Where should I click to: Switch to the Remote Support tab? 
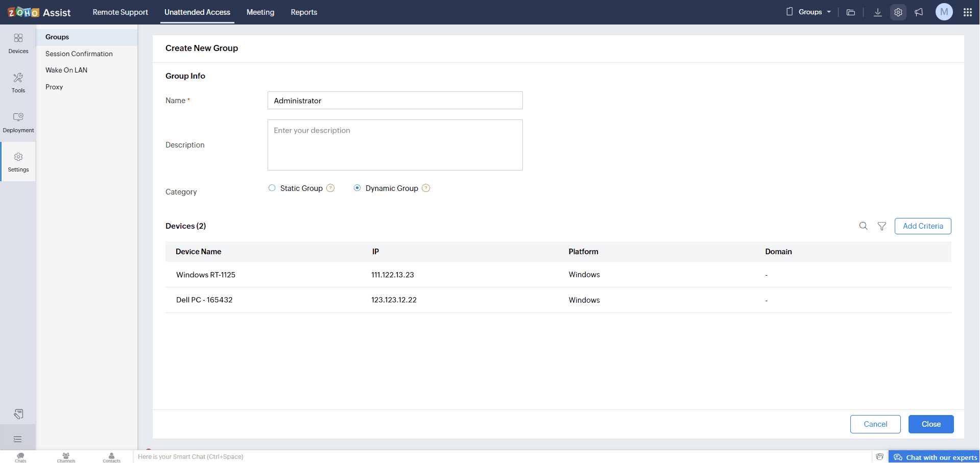coord(120,12)
